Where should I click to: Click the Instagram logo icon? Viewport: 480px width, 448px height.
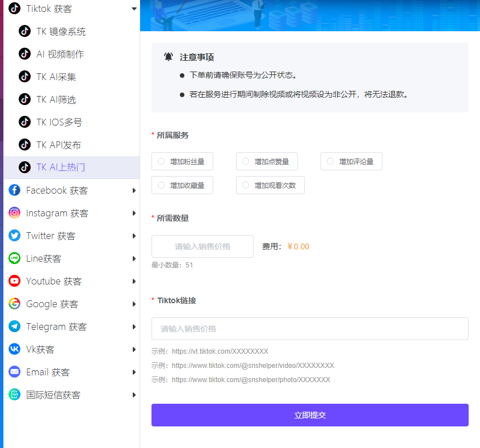click(14, 213)
